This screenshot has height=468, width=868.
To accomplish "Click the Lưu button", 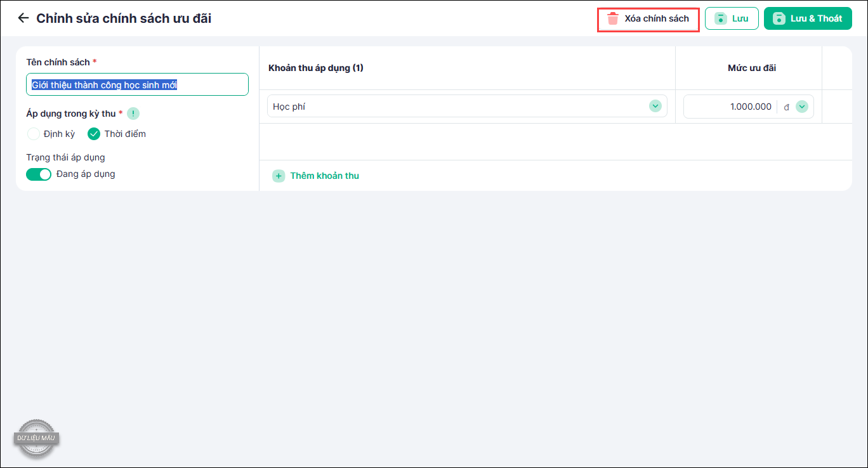I will pos(732,18).
